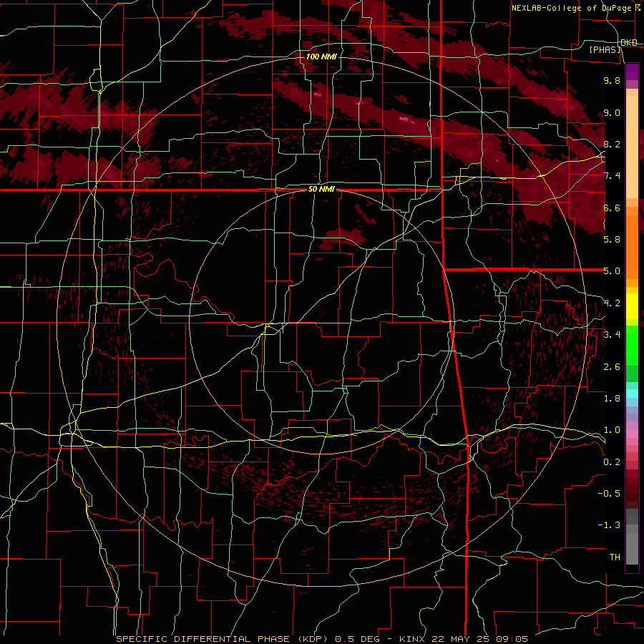Click the 1.0 scale value
The width and height of the screenshot is (644, 644).
click(612, 430)
